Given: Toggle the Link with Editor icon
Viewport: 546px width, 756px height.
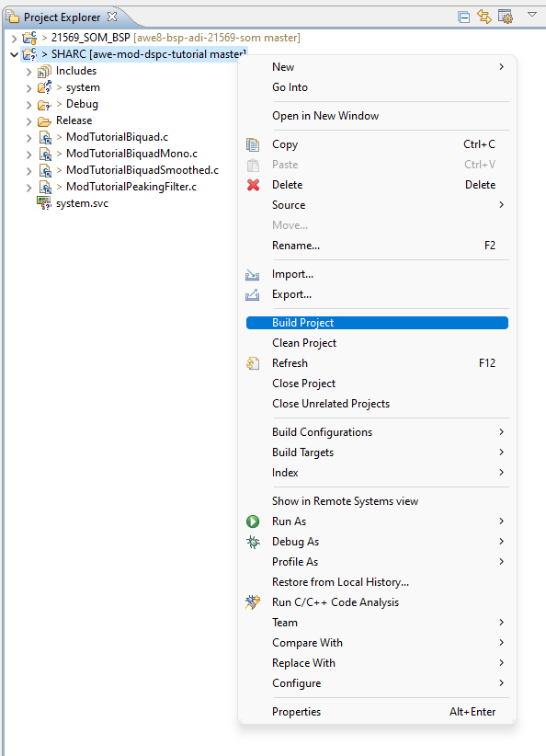Looking at the screenshot, I should point(483,16).
